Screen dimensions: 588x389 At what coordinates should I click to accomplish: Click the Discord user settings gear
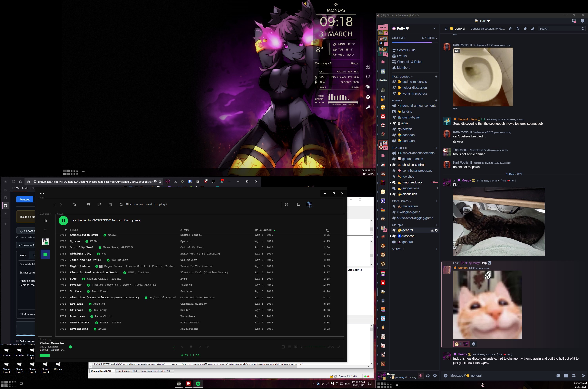pyautogui.click(x=435, y=376)
